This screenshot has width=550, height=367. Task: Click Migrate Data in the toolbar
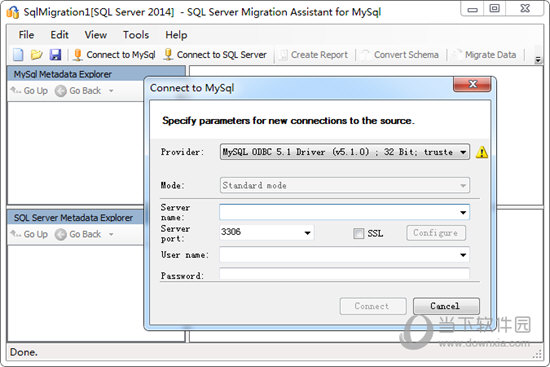485,55
